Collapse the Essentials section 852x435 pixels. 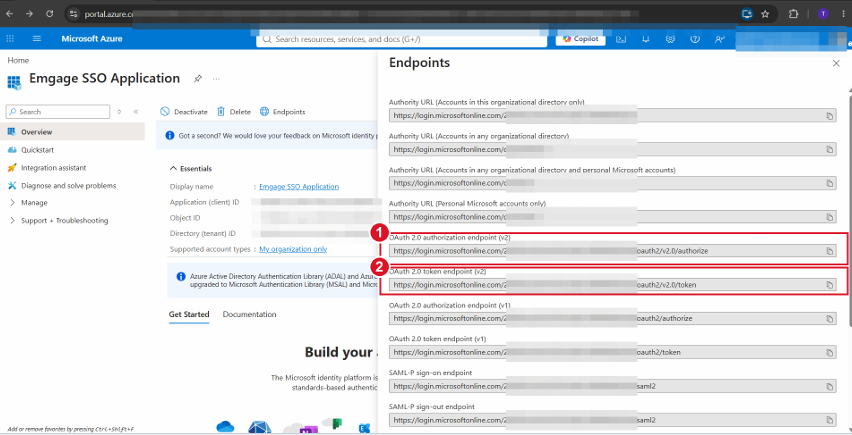[x=191, y=168]
